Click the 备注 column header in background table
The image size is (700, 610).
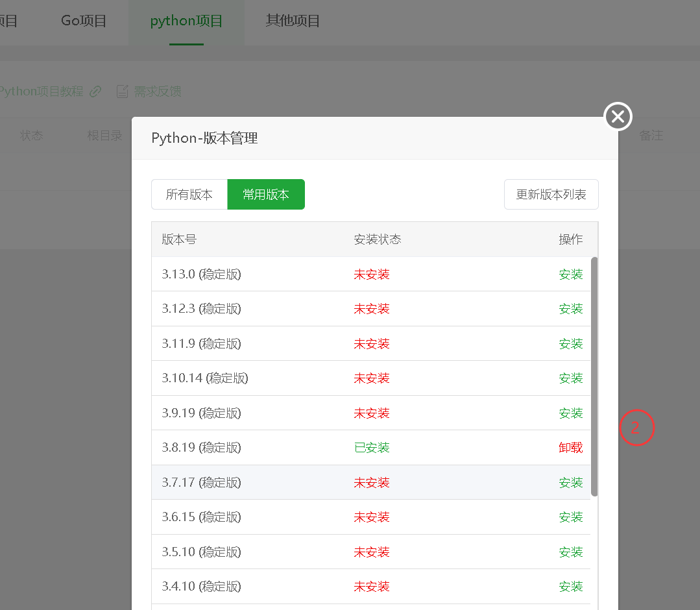(x=651, y=136)
